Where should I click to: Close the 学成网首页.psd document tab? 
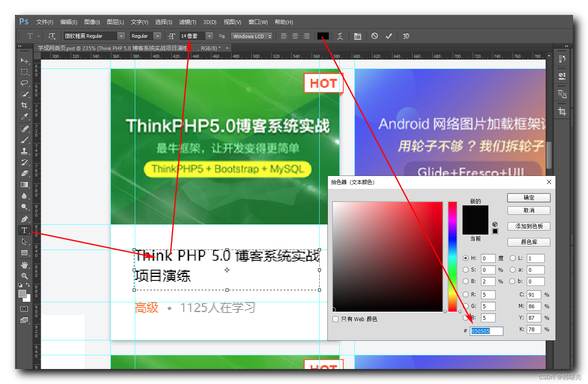[x=227, y=48]
